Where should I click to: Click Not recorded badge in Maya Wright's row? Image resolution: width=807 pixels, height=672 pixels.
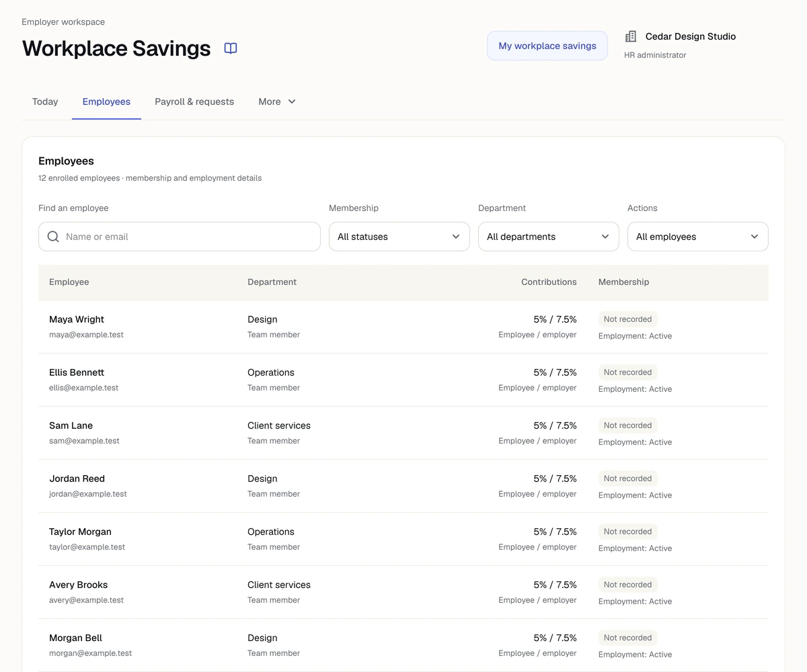(627, 319)
